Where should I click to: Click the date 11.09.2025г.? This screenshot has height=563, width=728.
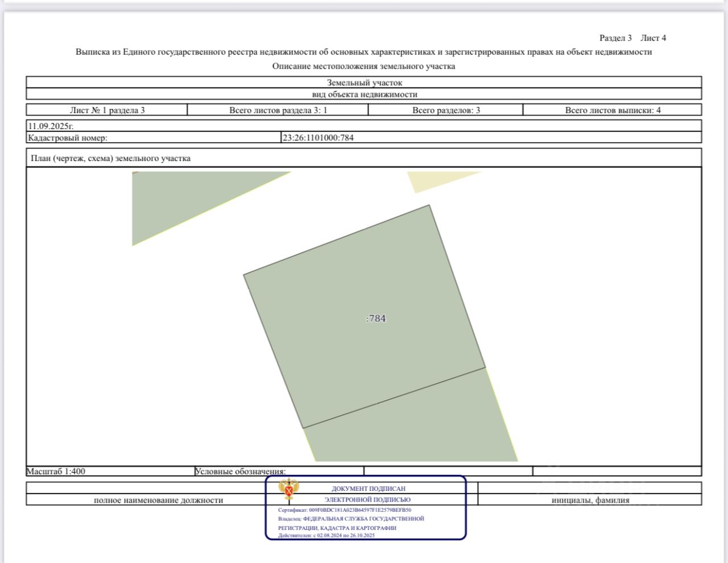pos(51,126)
